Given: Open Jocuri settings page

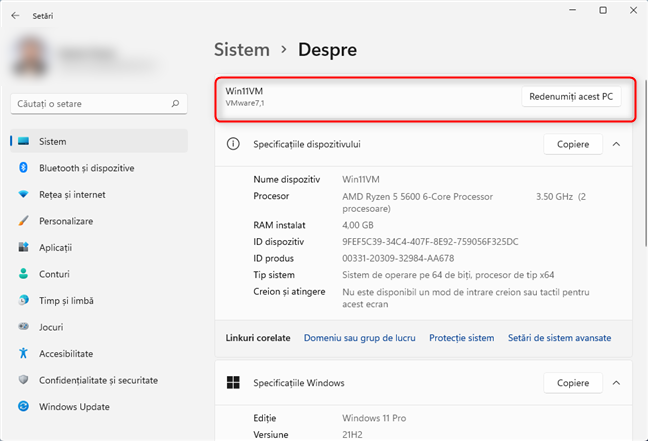Looking at the screenshot, I should (x=51, y=326).
